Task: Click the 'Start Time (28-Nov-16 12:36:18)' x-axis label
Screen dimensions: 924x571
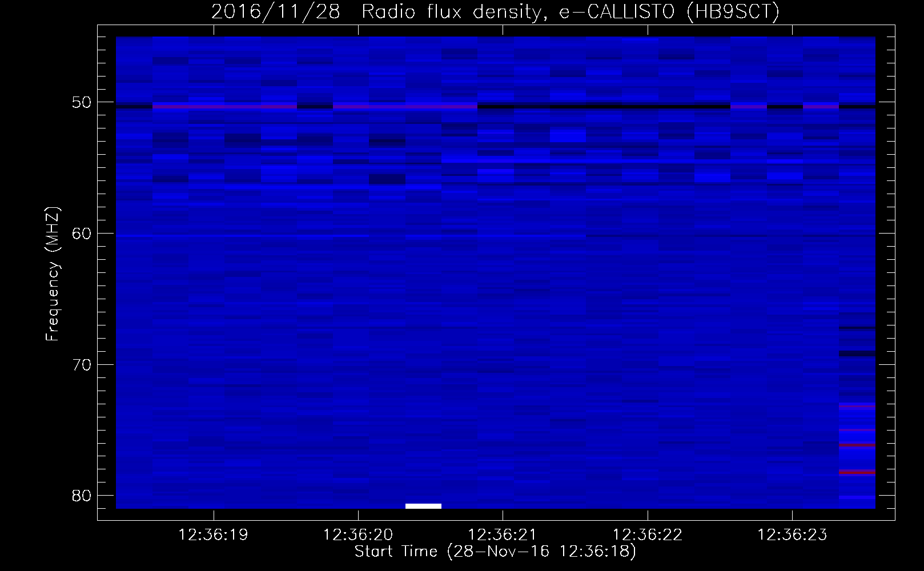Action: point(495,552)
